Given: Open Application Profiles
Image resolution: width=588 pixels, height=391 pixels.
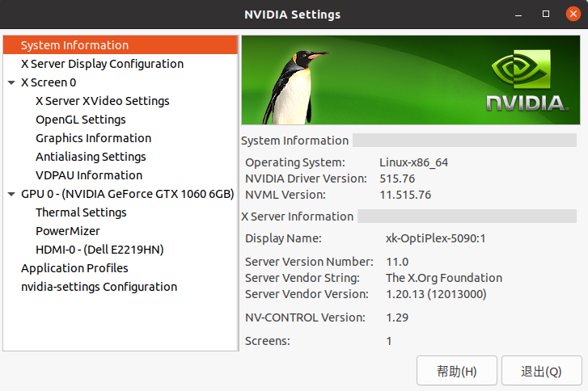Looking at the screenshot, I should point(74,268).
